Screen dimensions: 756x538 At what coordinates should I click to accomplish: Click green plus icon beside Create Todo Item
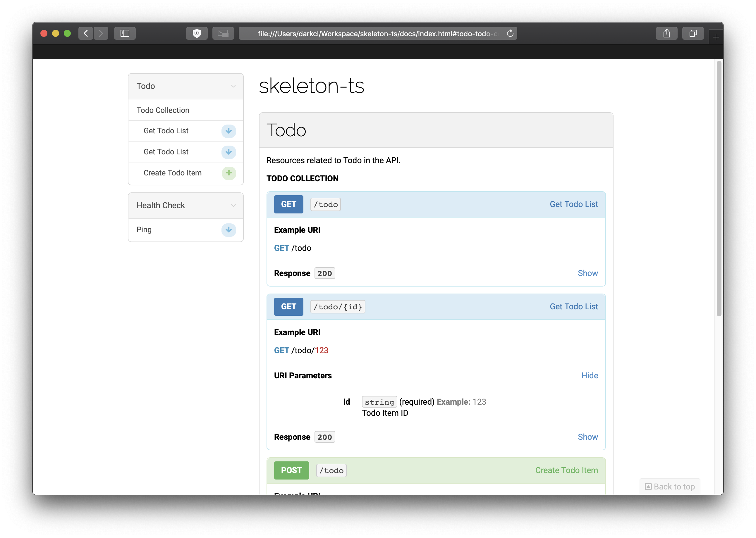pos(229,173)
